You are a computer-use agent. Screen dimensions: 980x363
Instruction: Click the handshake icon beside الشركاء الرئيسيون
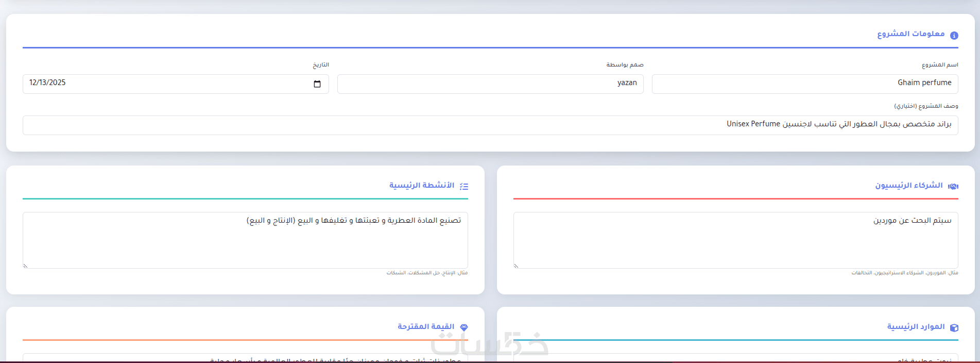[953, 186]
